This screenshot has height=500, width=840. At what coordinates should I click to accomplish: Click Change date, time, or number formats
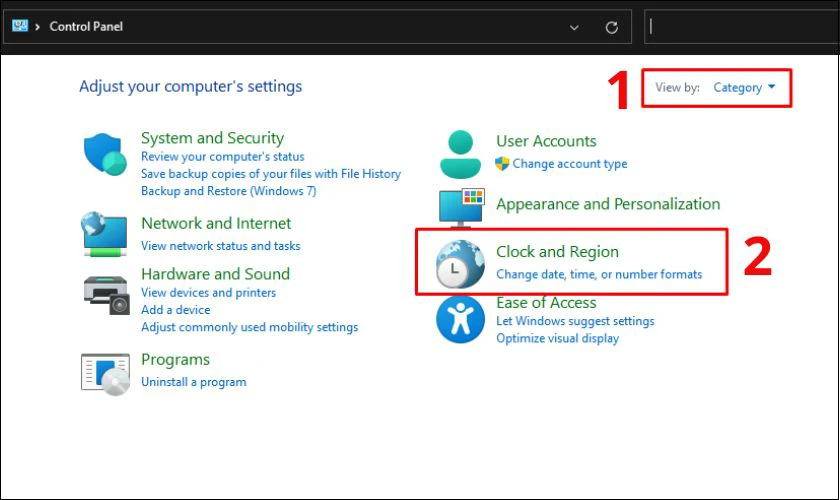point(599,274)
